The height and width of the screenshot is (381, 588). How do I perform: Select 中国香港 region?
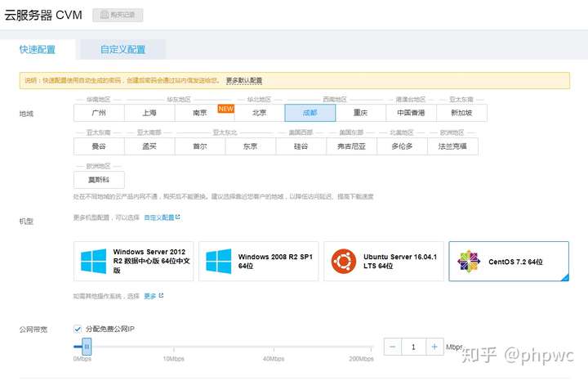pos(411,113)
